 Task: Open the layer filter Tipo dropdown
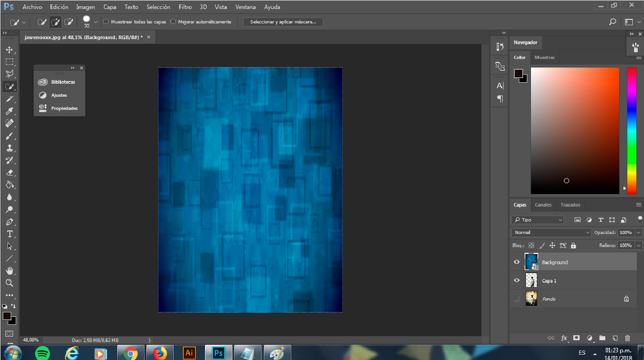click(538, 220)
